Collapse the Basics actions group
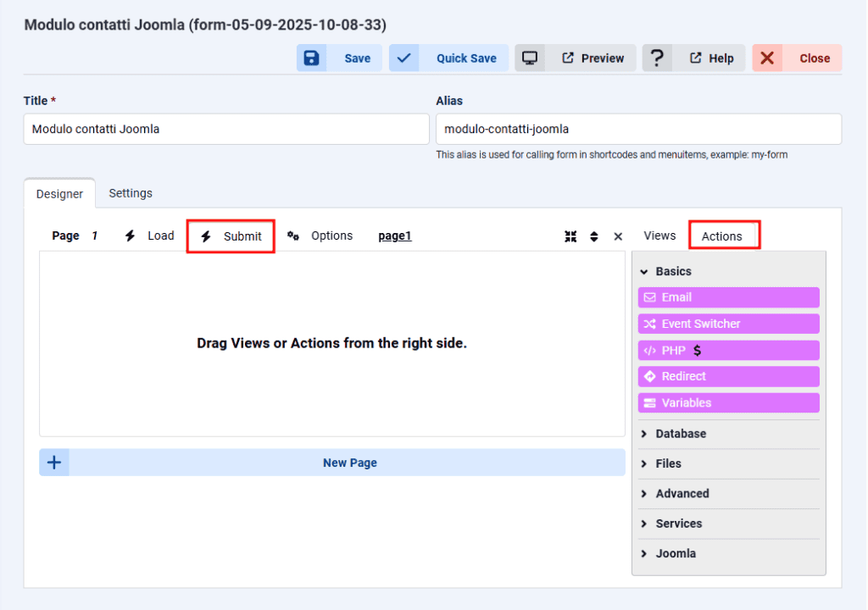The image size is (868, 610). [665, 271]
